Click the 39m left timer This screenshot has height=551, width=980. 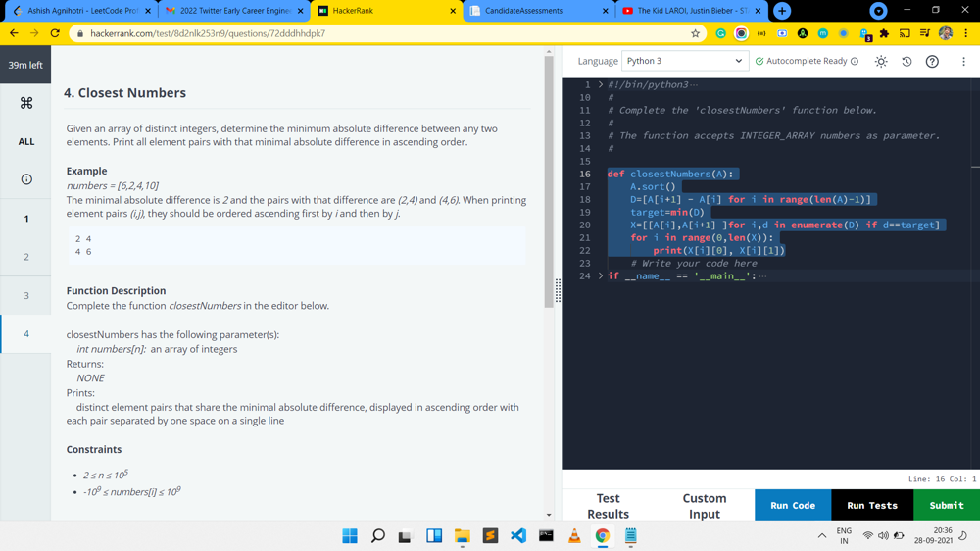point(25,65)
